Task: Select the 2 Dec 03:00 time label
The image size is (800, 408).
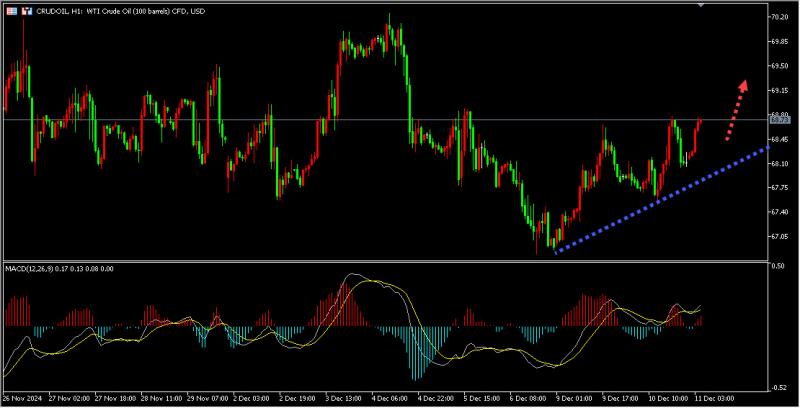Action: pyautogui.click(x=251, y=398)
